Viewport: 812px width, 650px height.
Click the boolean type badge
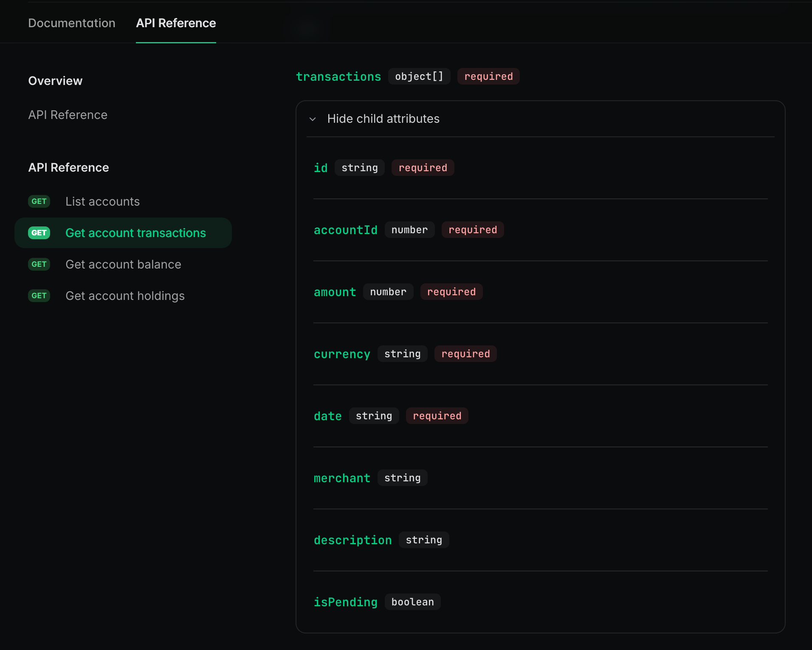tap(412, 602)
